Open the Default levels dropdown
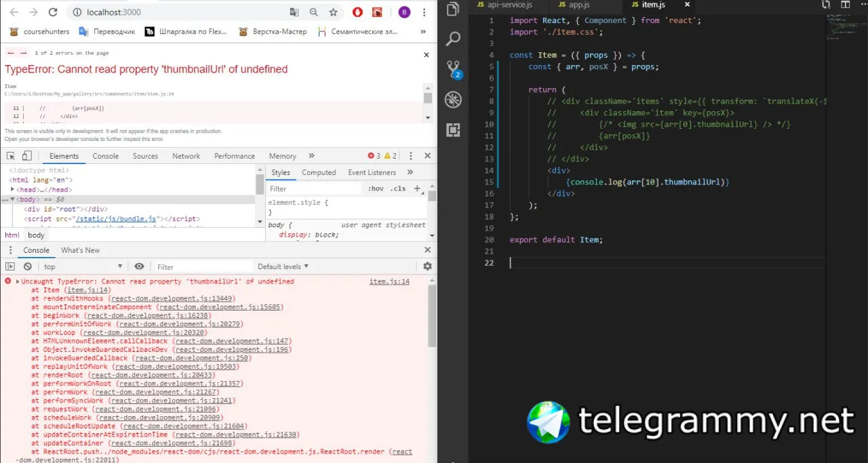Screen dimensions: 868x463 [283, 266]
